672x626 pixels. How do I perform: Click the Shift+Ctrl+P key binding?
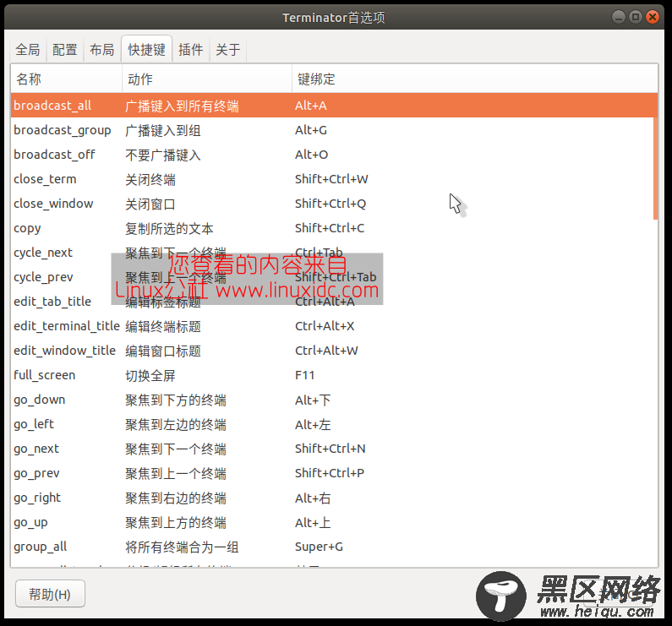330,473
